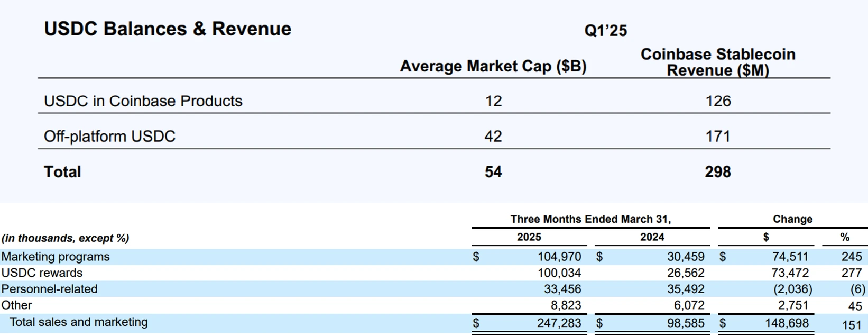The height and width of the screenshot is (335, 868).
Task: Select the Q1'25 period heading
Action: (605, 31)
